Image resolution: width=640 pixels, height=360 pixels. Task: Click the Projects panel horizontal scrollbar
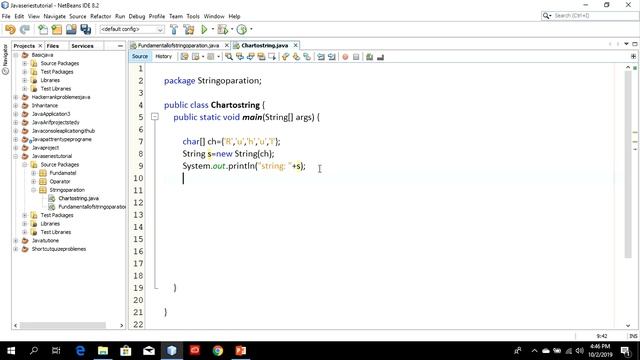pos(63,325)
